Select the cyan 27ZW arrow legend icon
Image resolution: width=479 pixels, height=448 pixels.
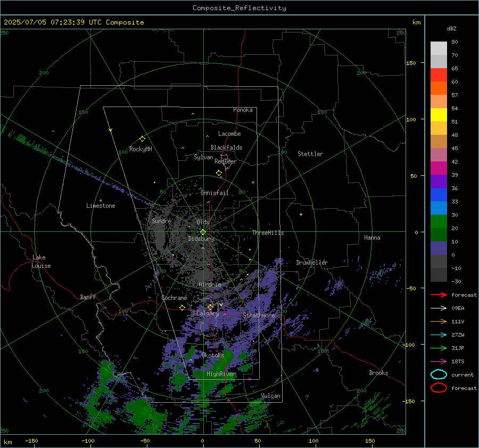pos(439,335)
